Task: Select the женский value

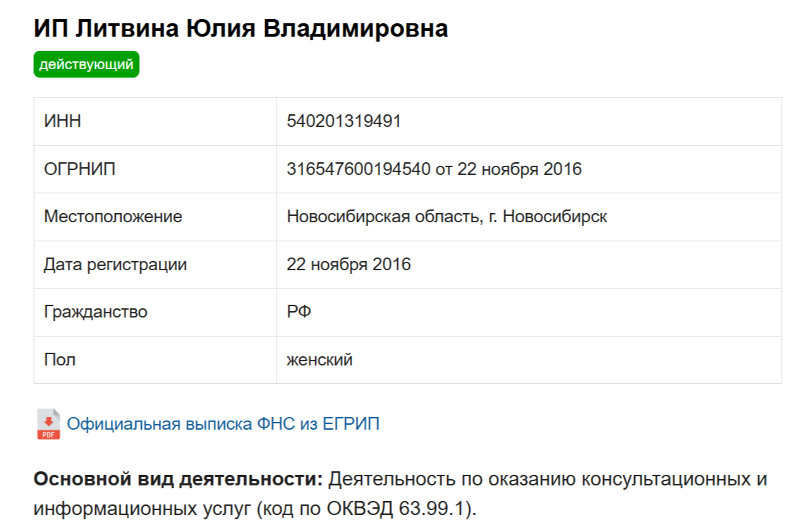Action: (x=320, y=360)
